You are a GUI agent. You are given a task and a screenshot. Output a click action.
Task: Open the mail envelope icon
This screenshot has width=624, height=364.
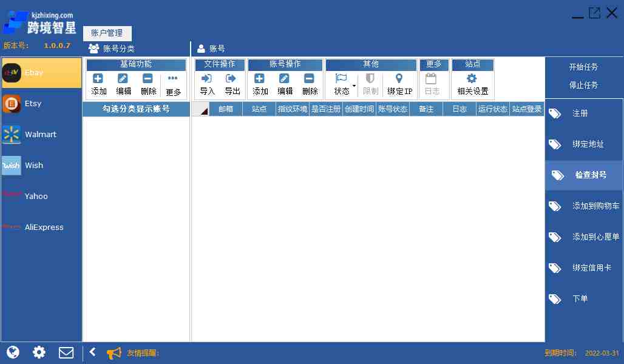click(x=66, y=352)
